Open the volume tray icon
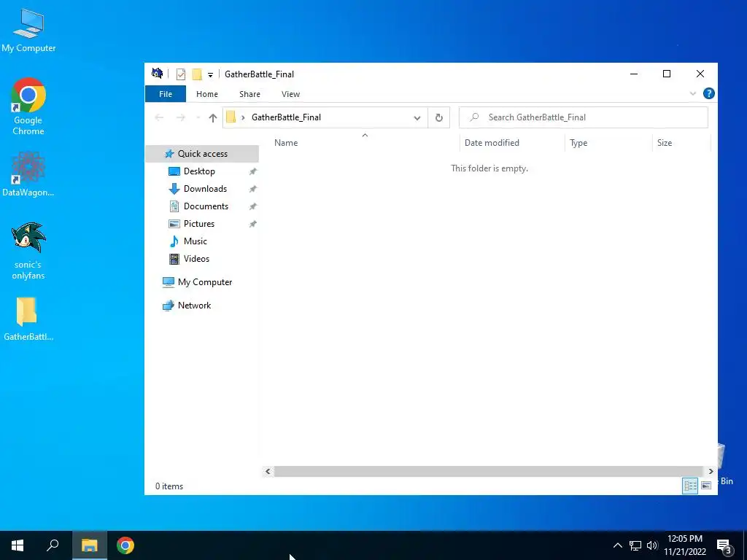The width and height of the screenshot is (747, 560). [x=652, y=545]
